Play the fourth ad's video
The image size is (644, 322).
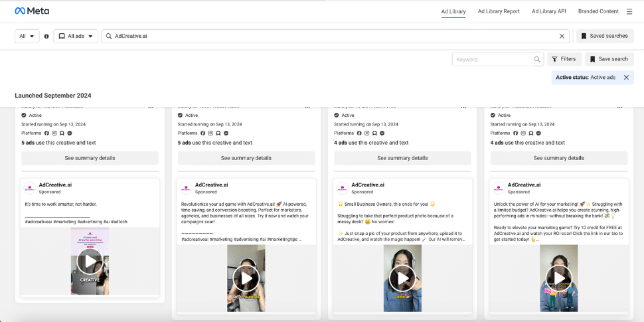click(x=559, y=278)
